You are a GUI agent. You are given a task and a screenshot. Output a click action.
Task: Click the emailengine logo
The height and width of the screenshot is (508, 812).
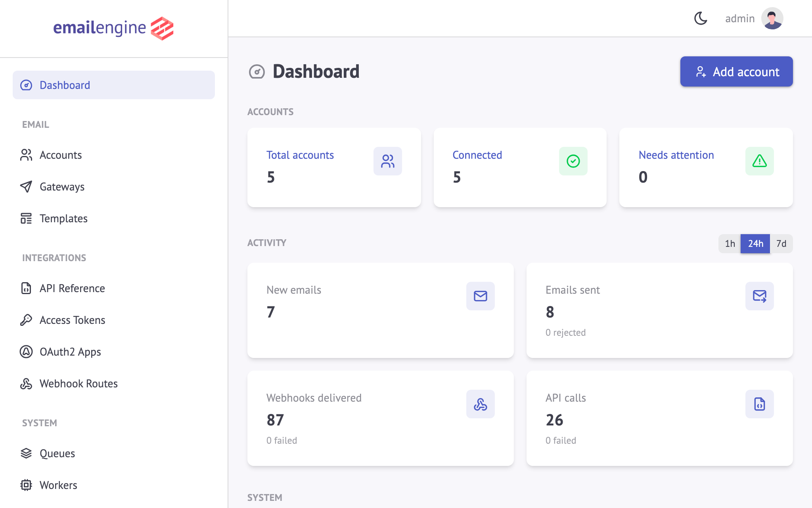coord(113,28)
